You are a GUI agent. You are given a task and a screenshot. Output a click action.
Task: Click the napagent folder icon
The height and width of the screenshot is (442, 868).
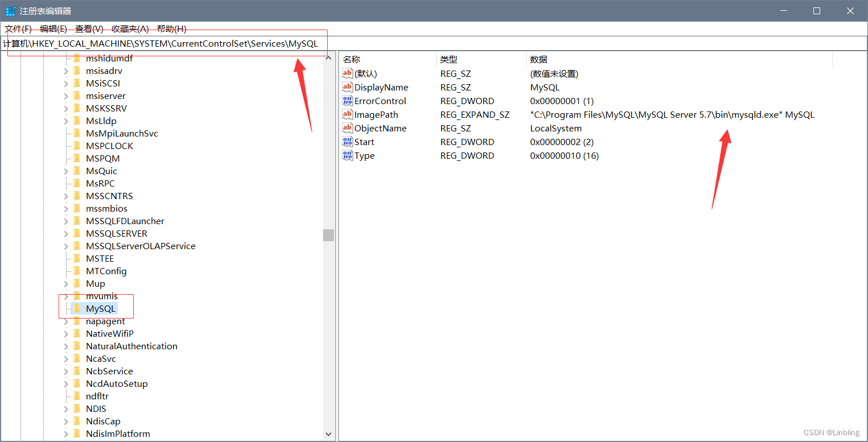(x=77, y=321)
